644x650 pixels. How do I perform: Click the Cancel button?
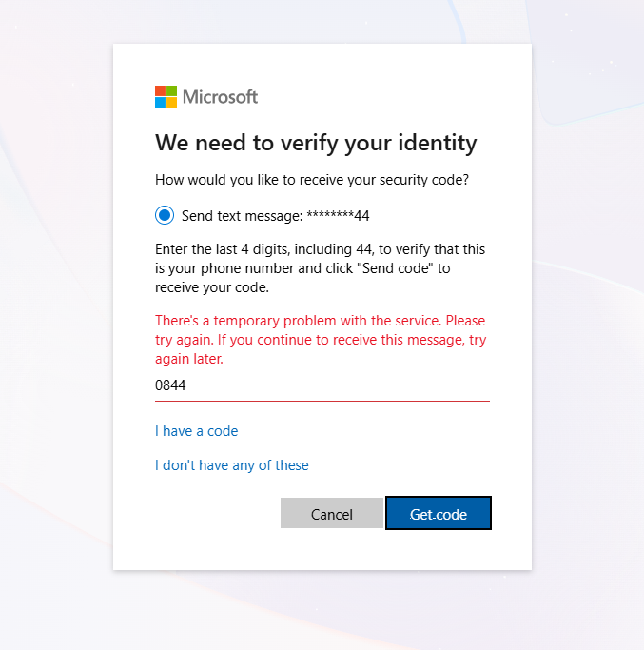point(332,514)
